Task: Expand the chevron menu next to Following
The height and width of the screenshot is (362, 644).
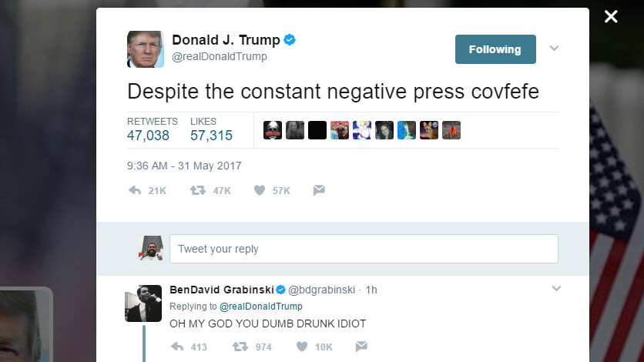Action: 554,49
